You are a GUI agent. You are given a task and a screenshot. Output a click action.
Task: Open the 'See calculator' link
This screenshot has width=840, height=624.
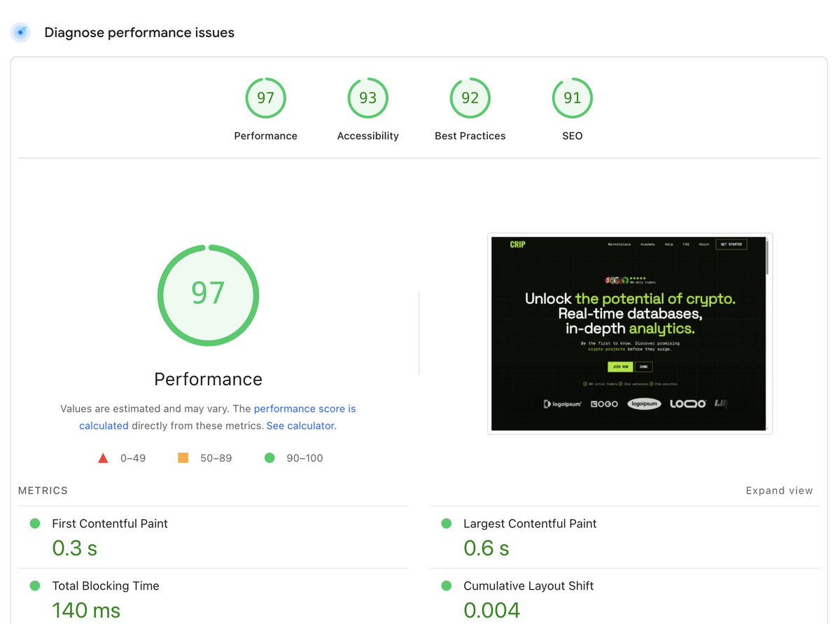[x=300, y=425]
